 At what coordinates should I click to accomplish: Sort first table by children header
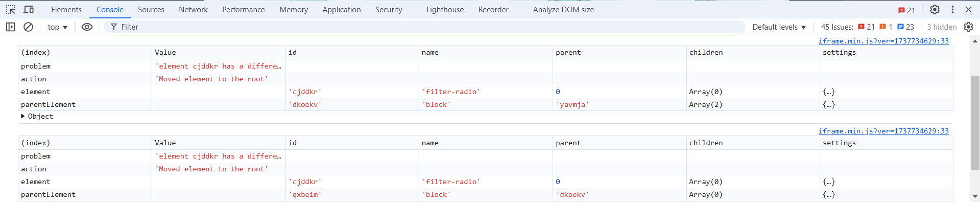coord(753,52)
